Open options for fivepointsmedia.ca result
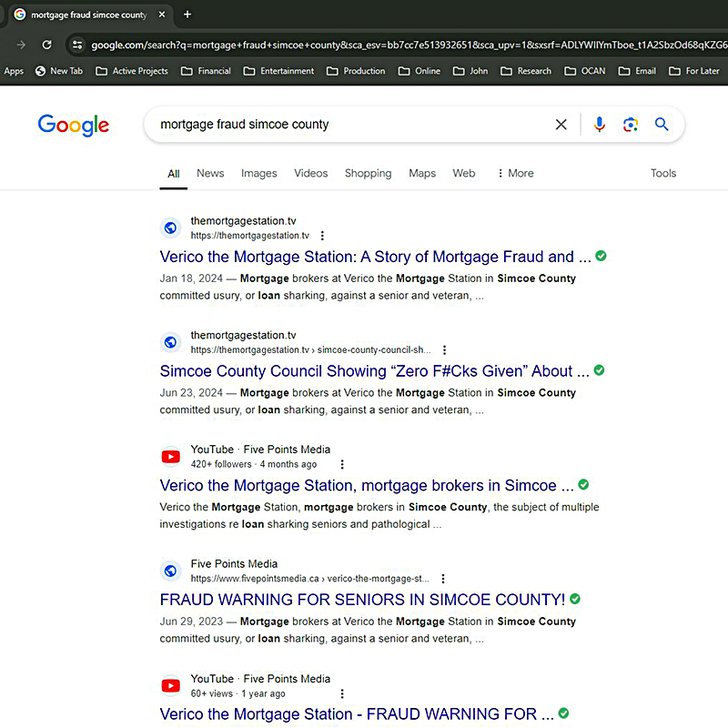This screenshot has height=728, width=728. pos(443,579)
